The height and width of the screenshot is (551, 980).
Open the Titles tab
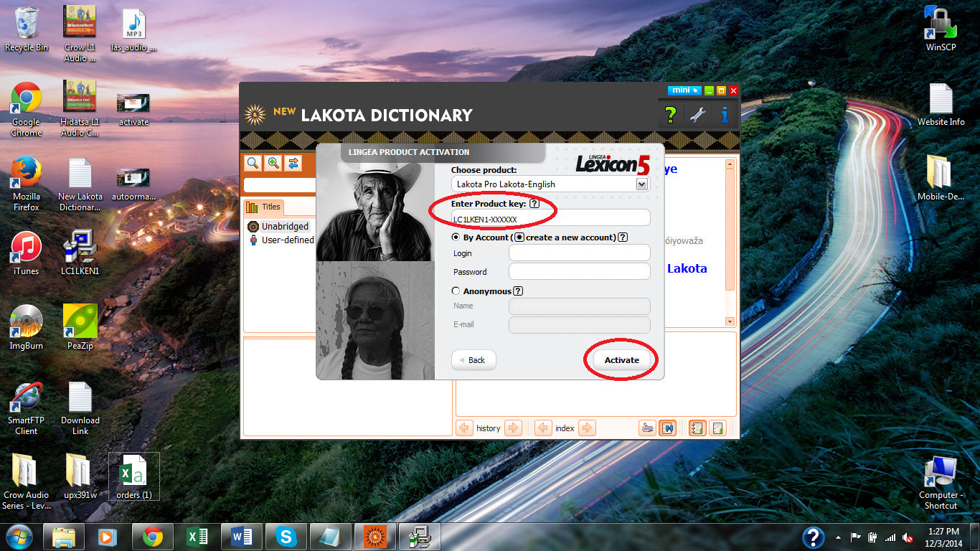tap(264, 207)
